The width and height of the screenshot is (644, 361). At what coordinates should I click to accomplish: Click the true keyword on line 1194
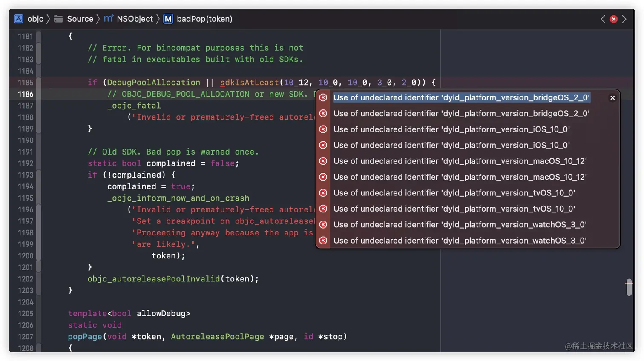181,186
